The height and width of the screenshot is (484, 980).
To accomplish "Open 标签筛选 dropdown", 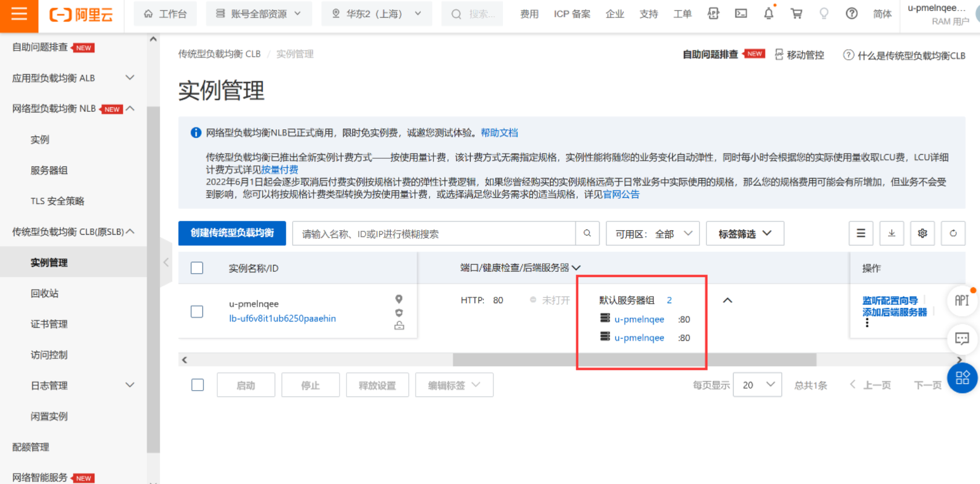I will [745, 233].
